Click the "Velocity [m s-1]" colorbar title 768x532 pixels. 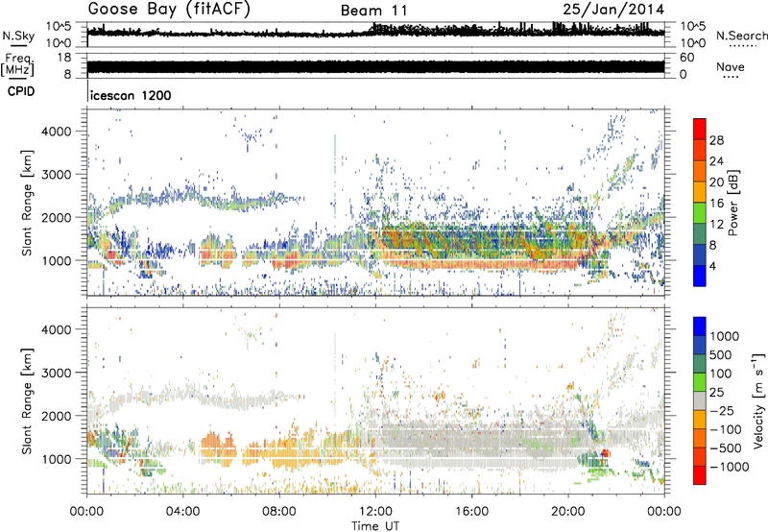pyautogui.click(x=758, y=400)
